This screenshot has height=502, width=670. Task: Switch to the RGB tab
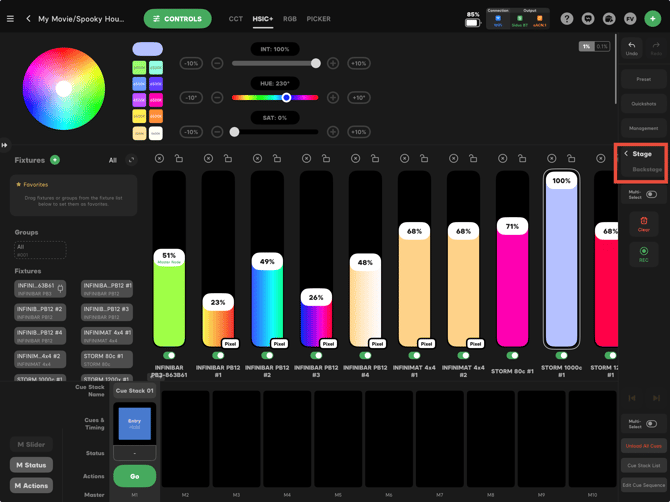pyautogui.click(x=290, y=19)
